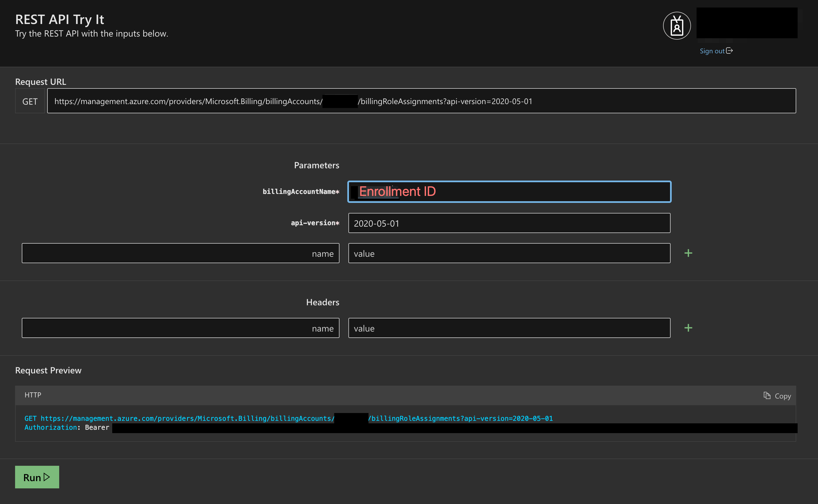Click the copy pages icon in preview header
The height and width of the screenshot is (504, 818).
click(767, 396)
